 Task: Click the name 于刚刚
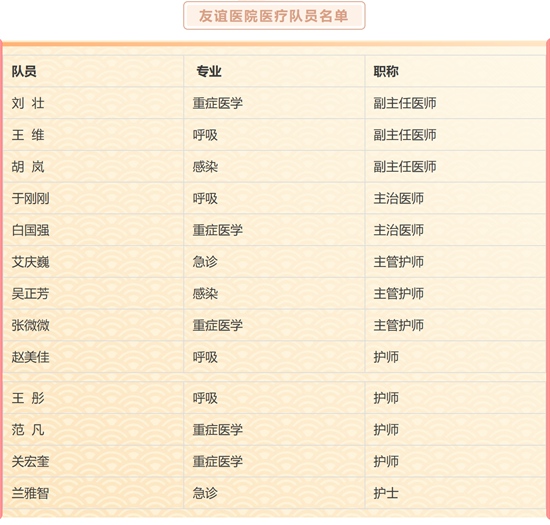(x=31, y=198)
